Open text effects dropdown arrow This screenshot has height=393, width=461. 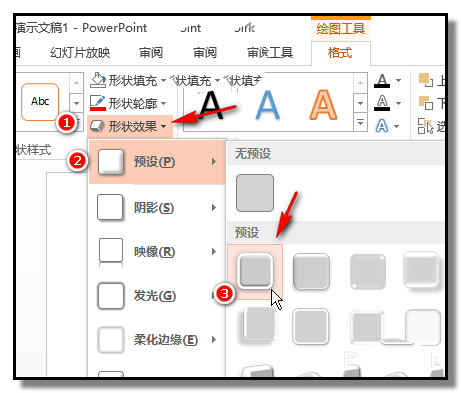coord(397,126)
